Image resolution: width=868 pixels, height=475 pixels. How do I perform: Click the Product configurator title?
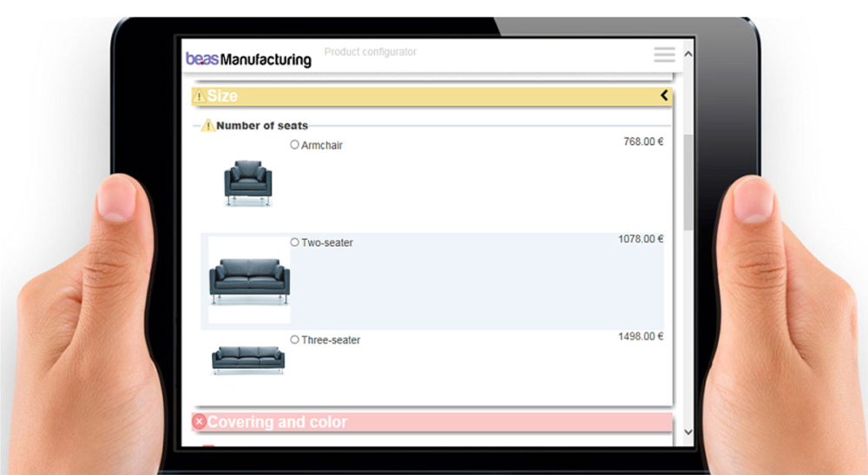click(x=371, y=52)
